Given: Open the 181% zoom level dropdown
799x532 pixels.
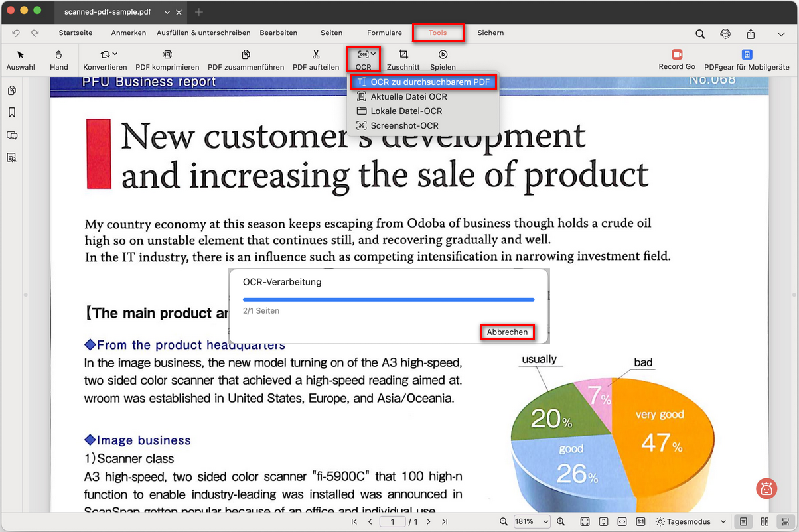Looking at the screenshot, I should (532, 522).
